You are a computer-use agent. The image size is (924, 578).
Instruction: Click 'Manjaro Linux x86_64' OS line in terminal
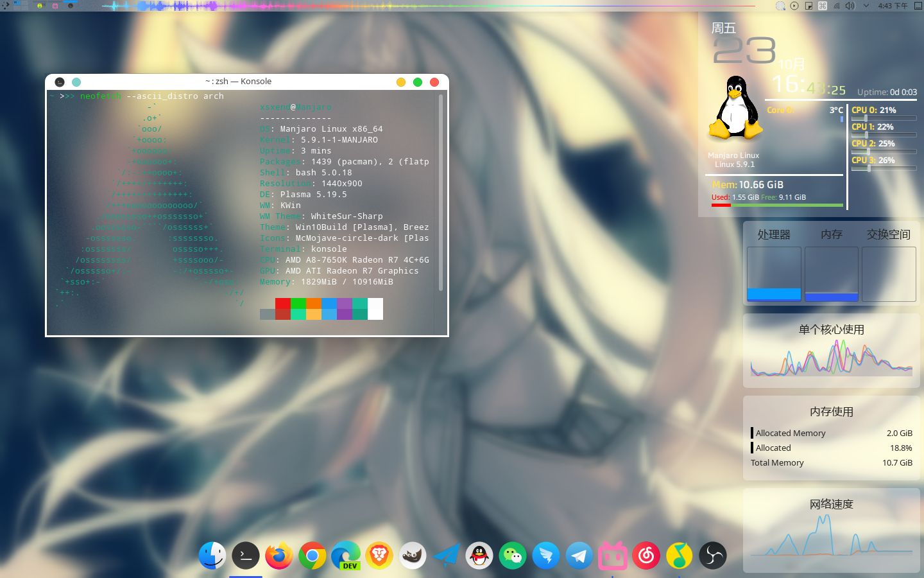pyautogui.click(x=331, y=129)
